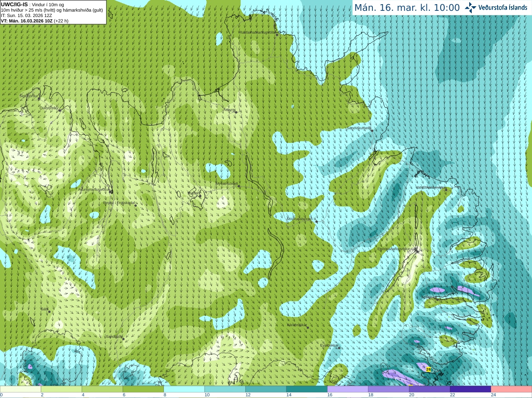Click the legend scale value 16
This screenshot has width=532, height=398.
[x=330, y=395]
